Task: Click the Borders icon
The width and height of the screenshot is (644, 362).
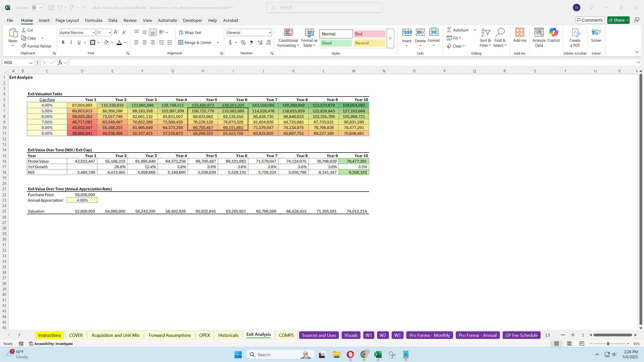Action: (93, 42)
